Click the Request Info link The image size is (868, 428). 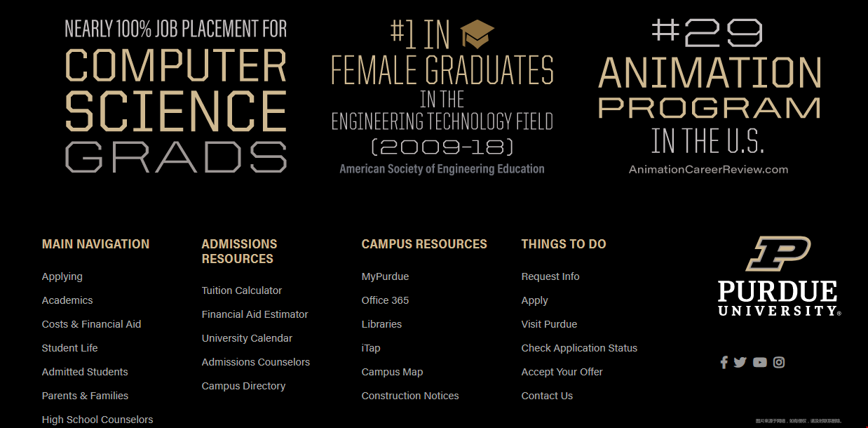(550, 276)
